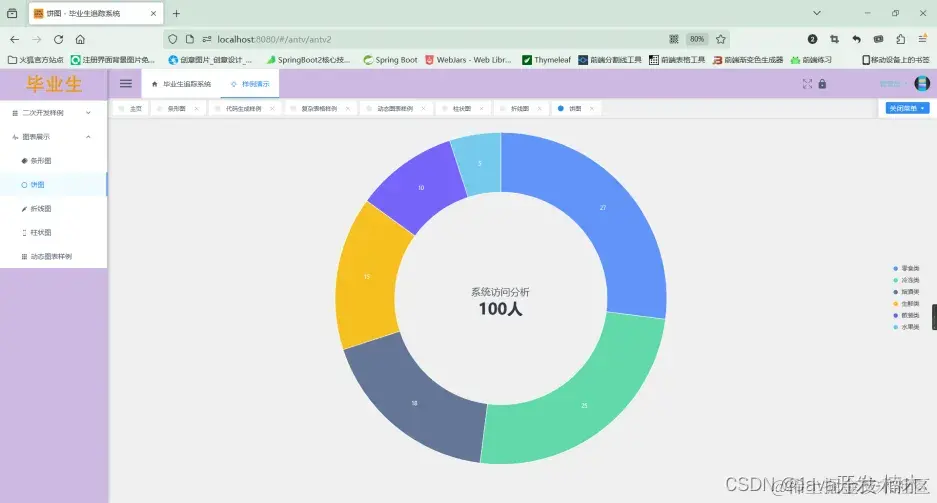
Task: Switch to the 折线图 page tab
Action: [520, 109]
